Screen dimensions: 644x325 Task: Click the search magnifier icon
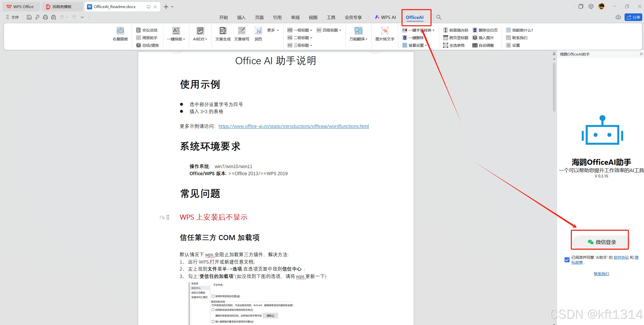pyautogui.click(x=439, y=17)
